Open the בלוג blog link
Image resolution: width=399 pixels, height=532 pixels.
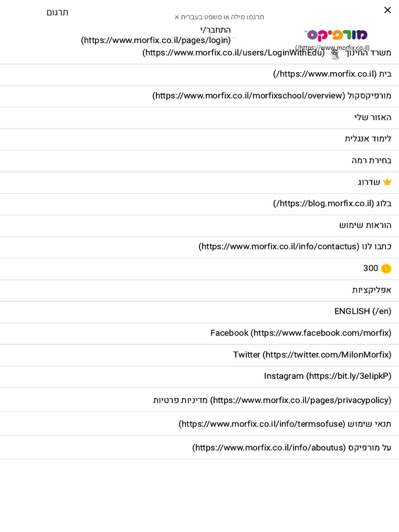click(199, 204)
